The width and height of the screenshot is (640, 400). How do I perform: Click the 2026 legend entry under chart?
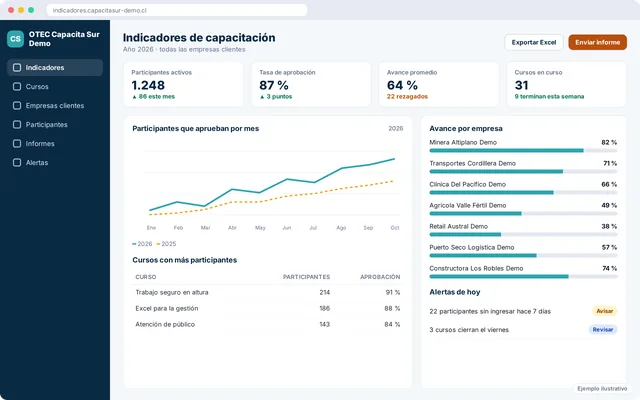(x=142, y=244)
